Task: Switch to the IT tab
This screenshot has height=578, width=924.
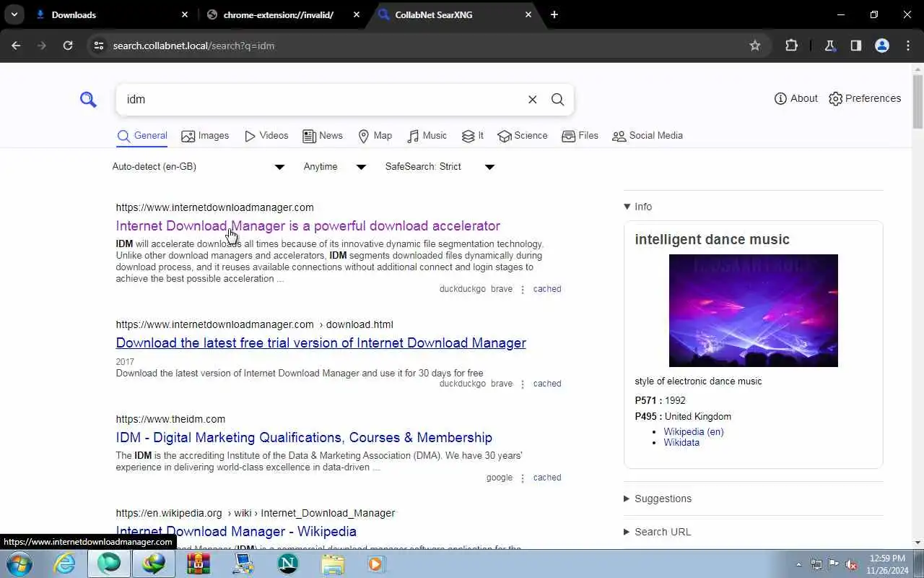Action: click(x=473, y=136)
